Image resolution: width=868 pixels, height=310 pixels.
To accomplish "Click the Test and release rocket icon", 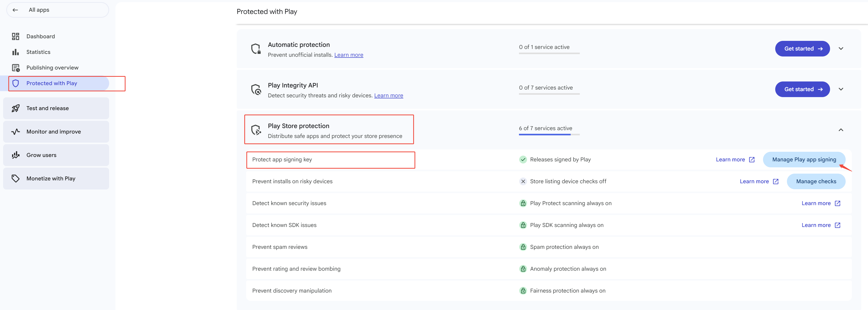I will pos(16,108).
